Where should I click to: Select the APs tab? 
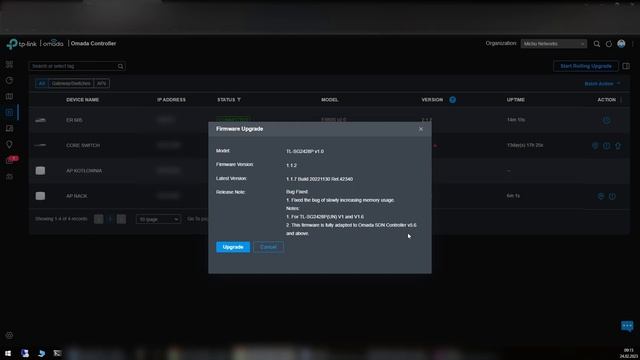(101, 83)
